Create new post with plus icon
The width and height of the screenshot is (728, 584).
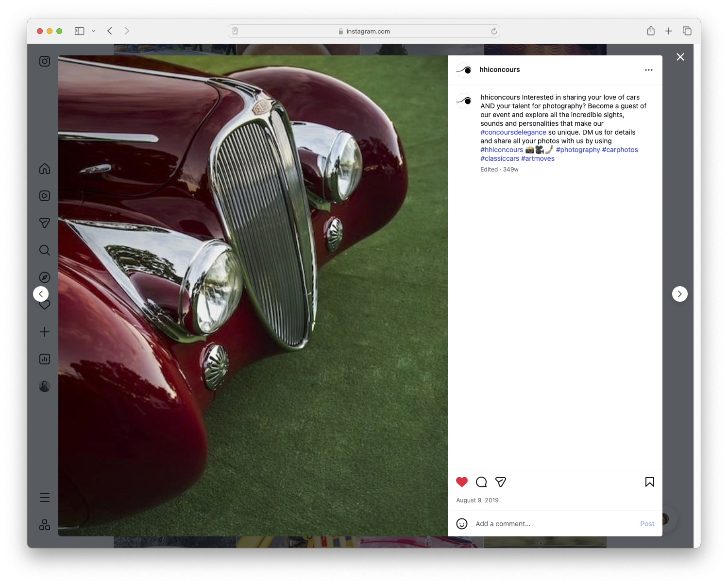(x=45, y=332)
